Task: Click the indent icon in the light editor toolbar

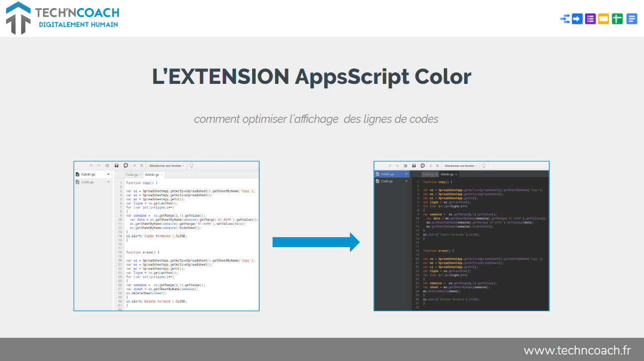Action: (x=107, y=165)
